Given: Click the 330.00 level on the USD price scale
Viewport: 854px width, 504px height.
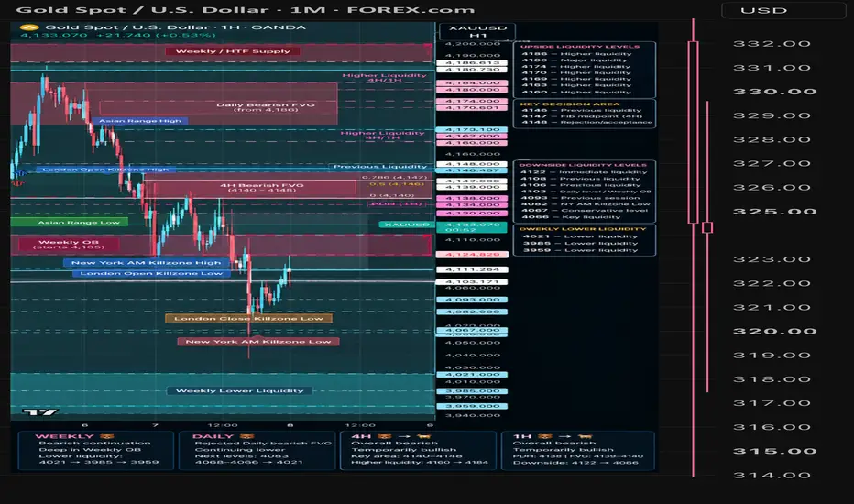Looking at the screenshot, I should (x=774, y=92).
